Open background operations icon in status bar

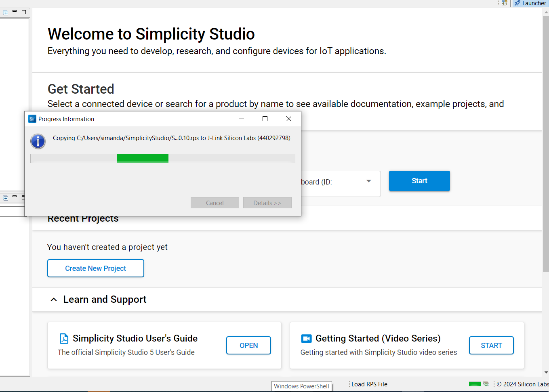pyautogui.click(x=486, y=384)
